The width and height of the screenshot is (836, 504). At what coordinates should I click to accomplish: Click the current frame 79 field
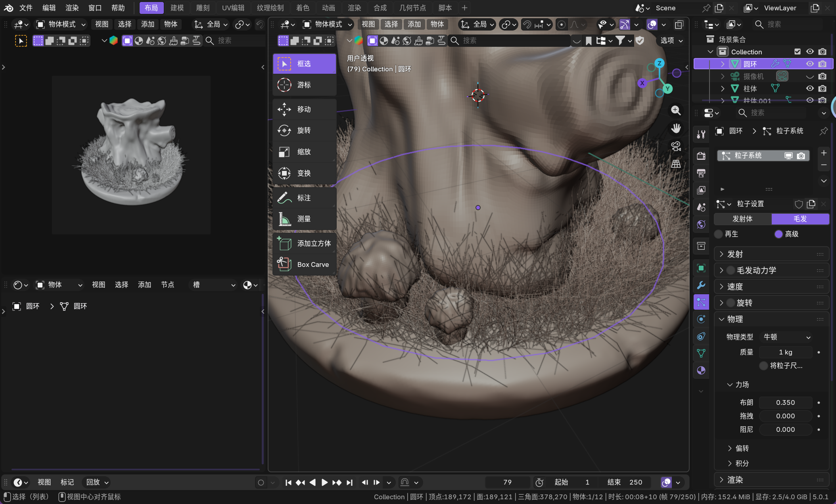click(507, 482)
